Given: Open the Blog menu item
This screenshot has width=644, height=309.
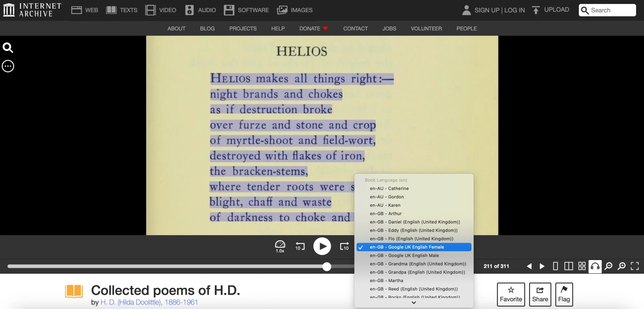Looking at the screenshot, I should [207, 29].
